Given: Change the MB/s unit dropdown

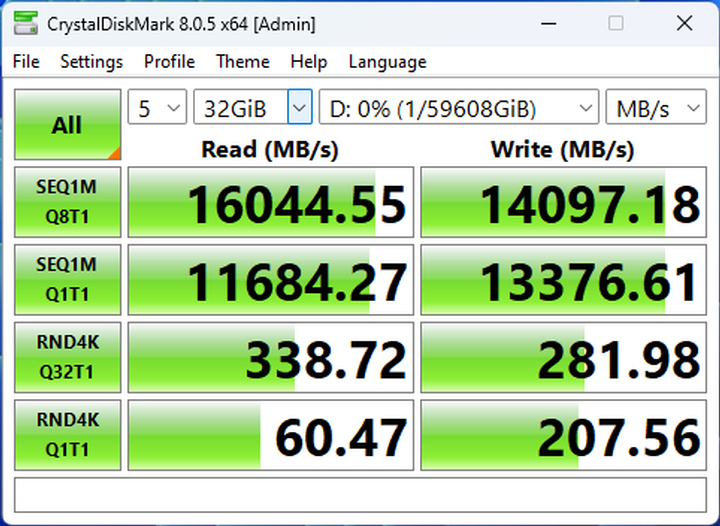Looking at the screenshot, I should (x=656, y=109).
